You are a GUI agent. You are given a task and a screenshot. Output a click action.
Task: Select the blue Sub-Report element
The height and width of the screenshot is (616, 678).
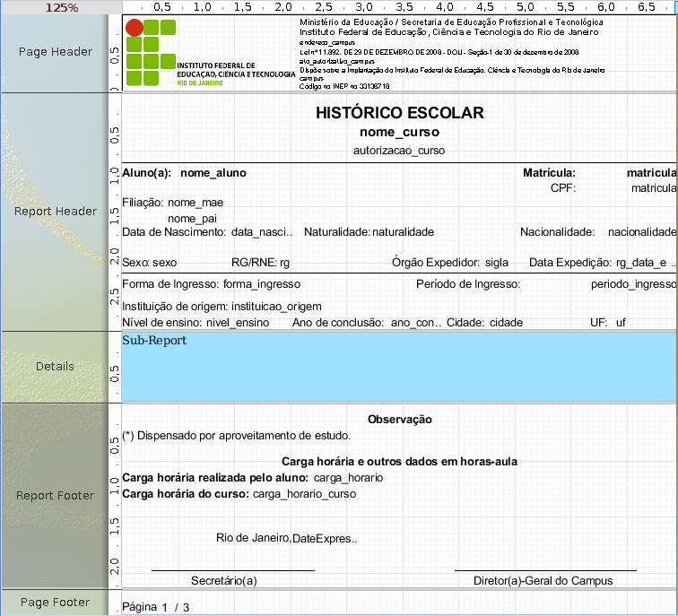399,367
